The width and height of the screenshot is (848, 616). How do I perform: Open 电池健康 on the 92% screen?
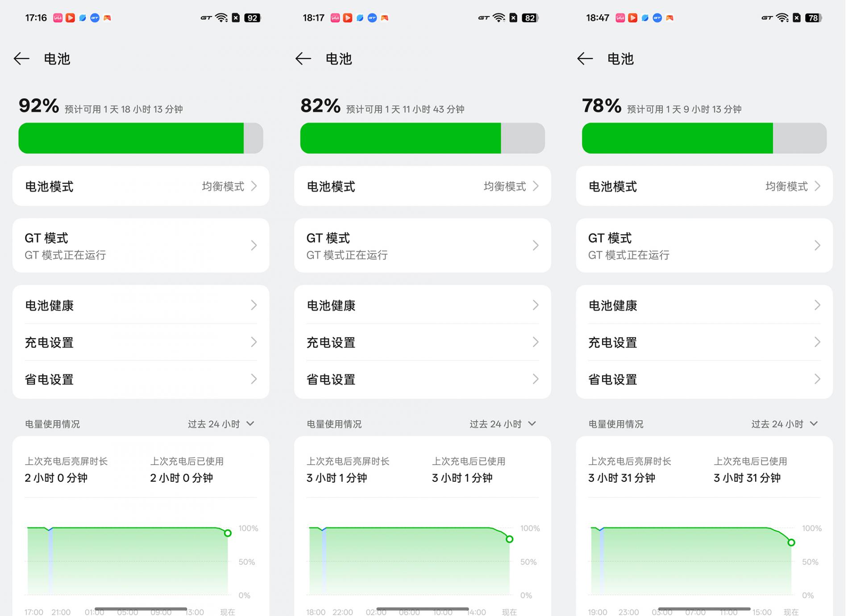141,305
